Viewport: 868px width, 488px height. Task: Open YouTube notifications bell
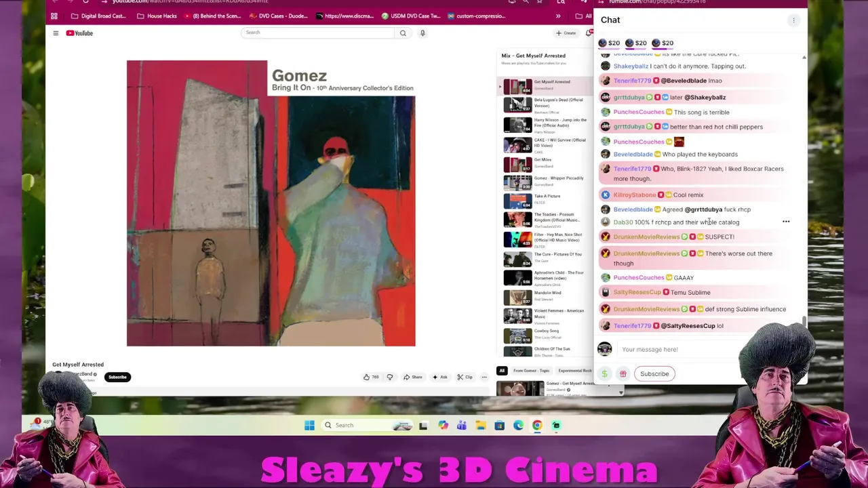[589, 33]
